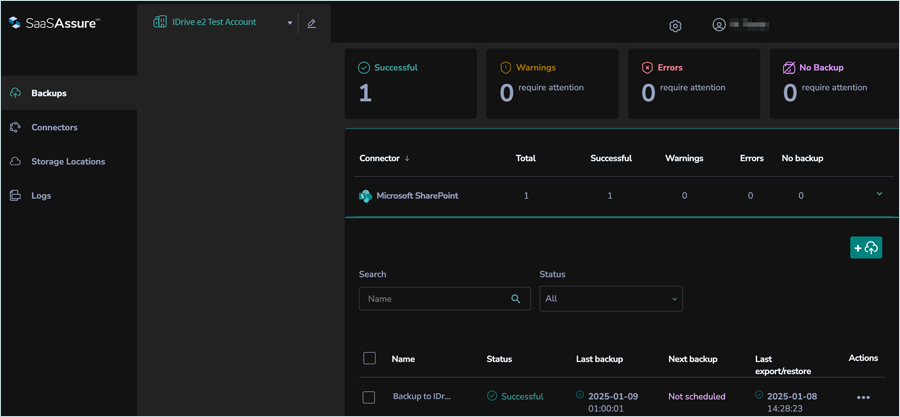Screen dimensions: 900x417
Task: Open Storage Locations in sidebar
Action: point(67,161)
